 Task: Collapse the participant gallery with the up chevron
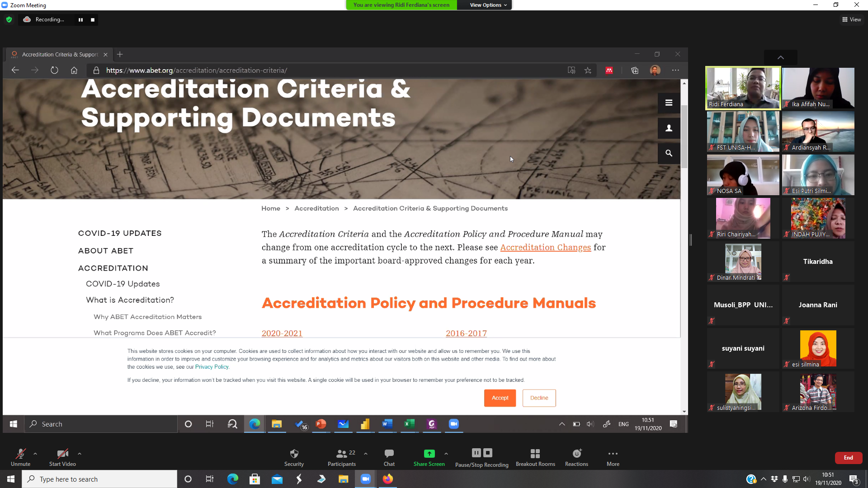780,57
